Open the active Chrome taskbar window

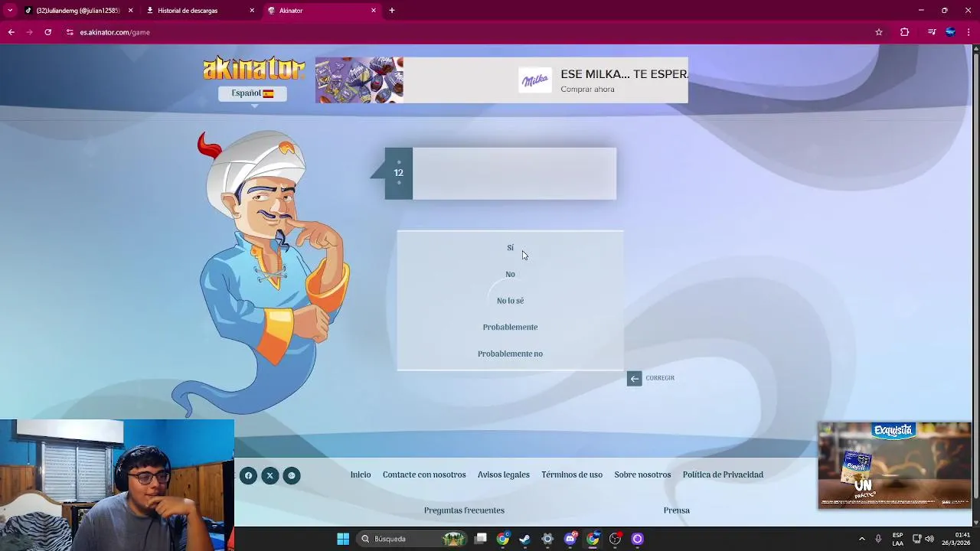(593, 539)
